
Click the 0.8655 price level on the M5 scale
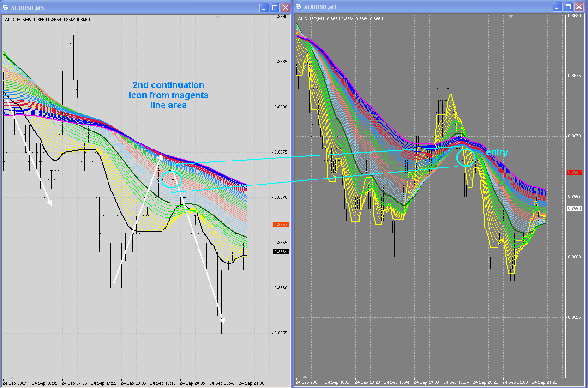(x=281, y=333)
